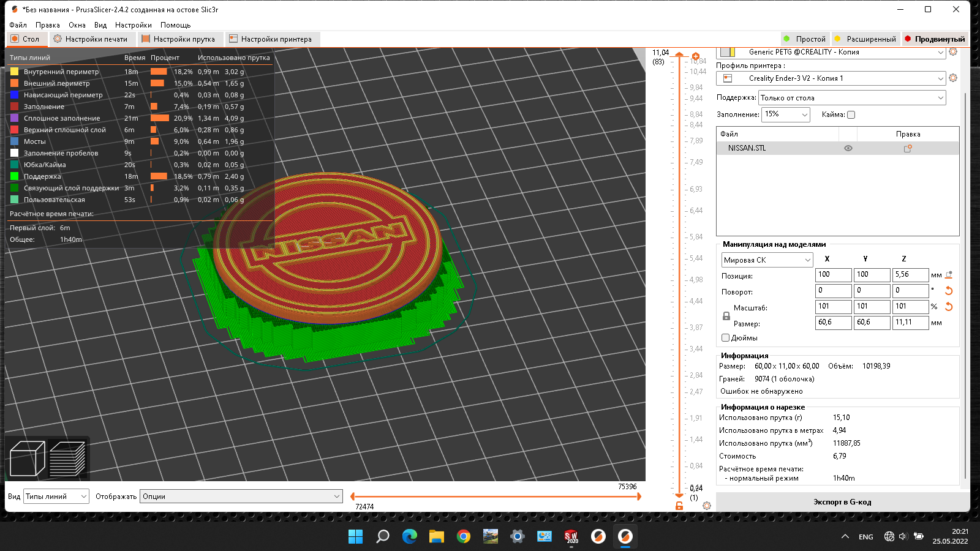Click the Внешний периметр orange legend swatch
Screen dimensions: 980x551
tap(14, 83)
